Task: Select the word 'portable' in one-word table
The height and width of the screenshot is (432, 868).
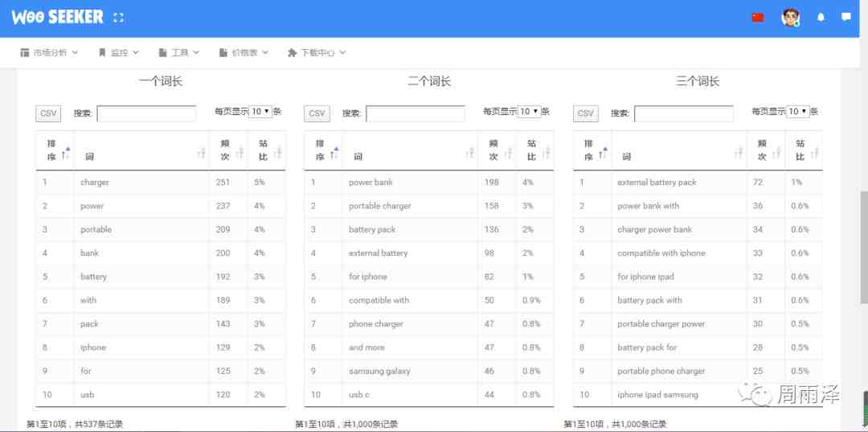Action: pyautogui.click(x=96, y=229)
